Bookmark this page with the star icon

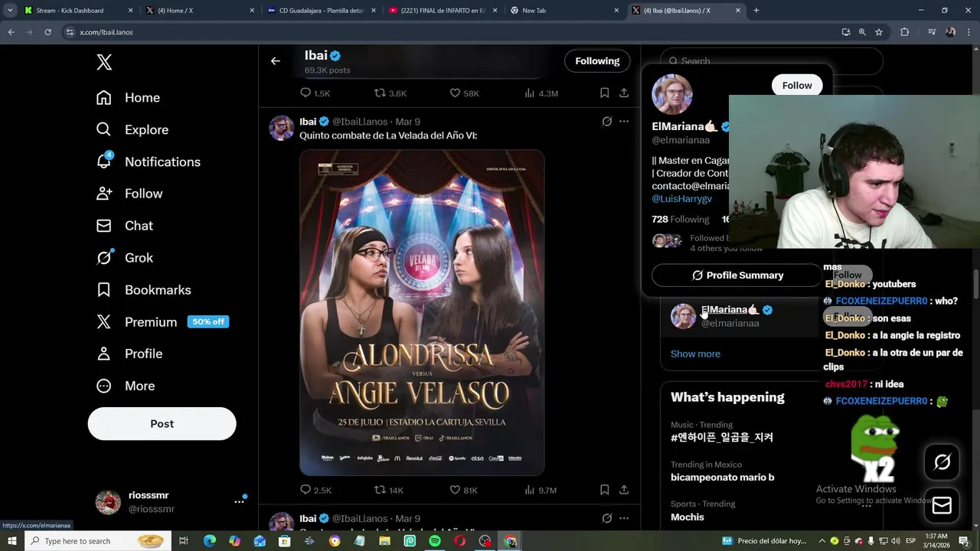tap(879, 32)
